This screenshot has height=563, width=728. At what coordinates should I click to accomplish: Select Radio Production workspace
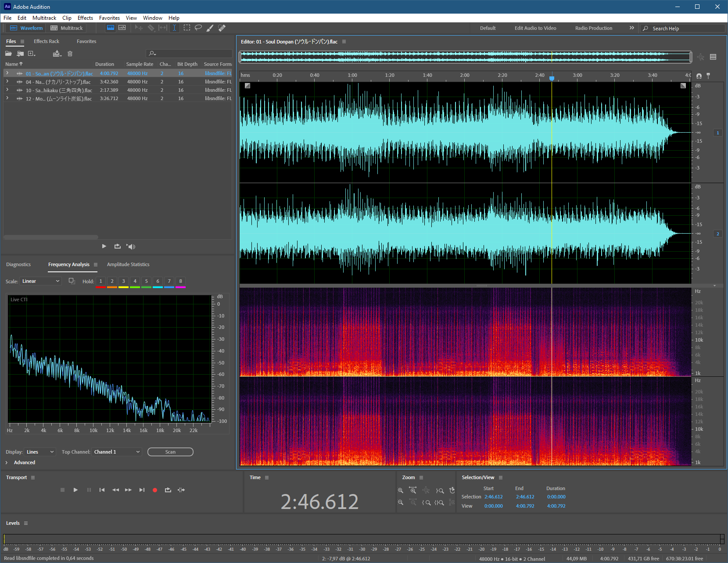594,28
